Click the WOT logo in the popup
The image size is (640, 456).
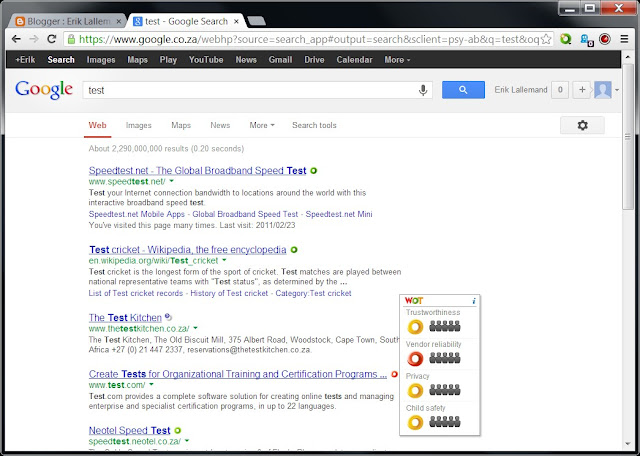coord(413,301)
